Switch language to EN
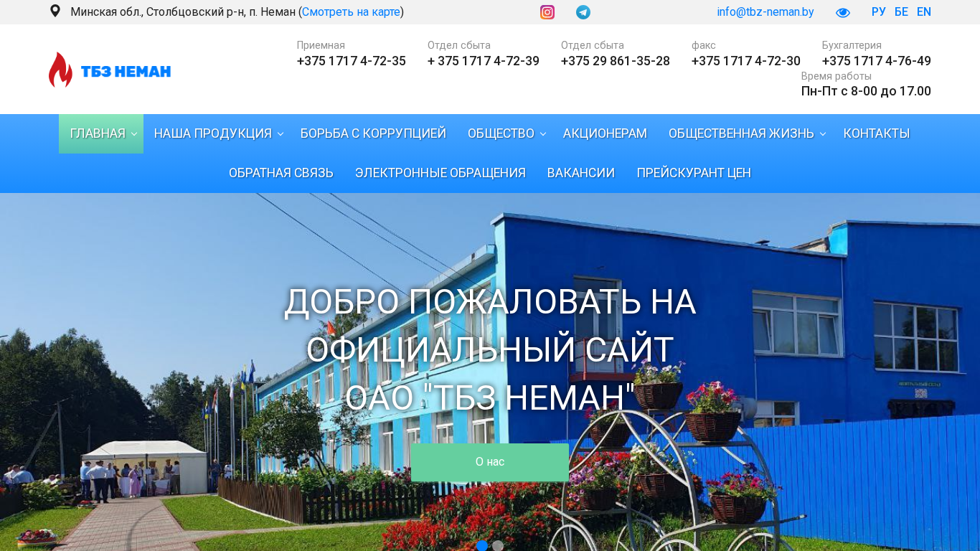This screenshot has height=551, width=980. coord(924,12)
